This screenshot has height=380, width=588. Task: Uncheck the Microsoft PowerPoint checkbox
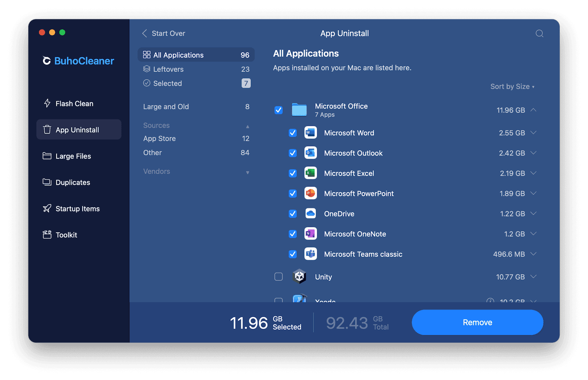[x=293, y=193]
